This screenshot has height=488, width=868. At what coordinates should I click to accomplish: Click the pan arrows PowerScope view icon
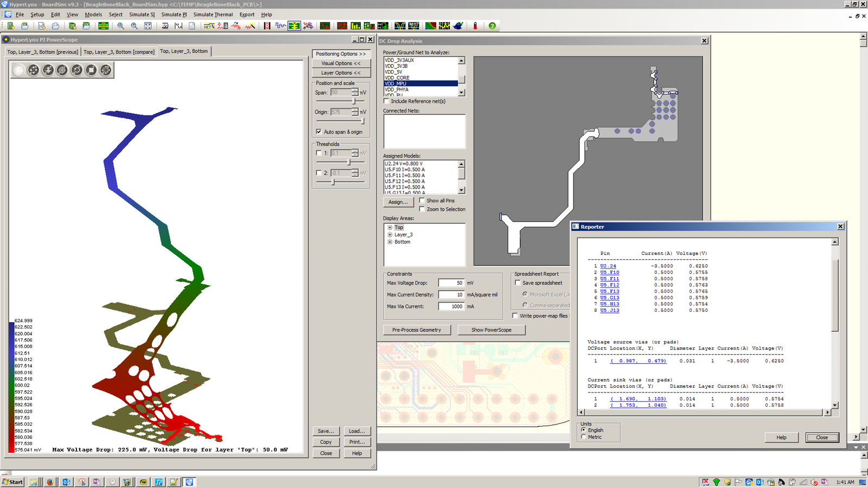coord(34,70)
